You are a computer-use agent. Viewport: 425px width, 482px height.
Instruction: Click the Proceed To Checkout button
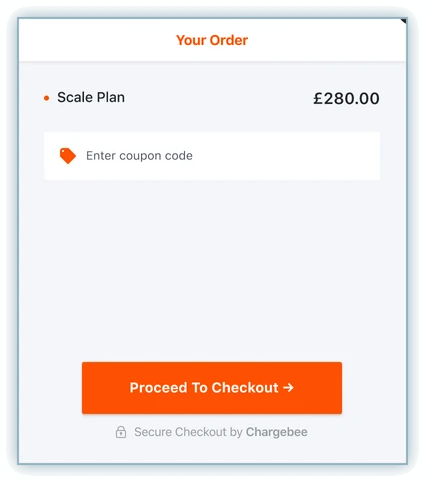pos(212,388)
